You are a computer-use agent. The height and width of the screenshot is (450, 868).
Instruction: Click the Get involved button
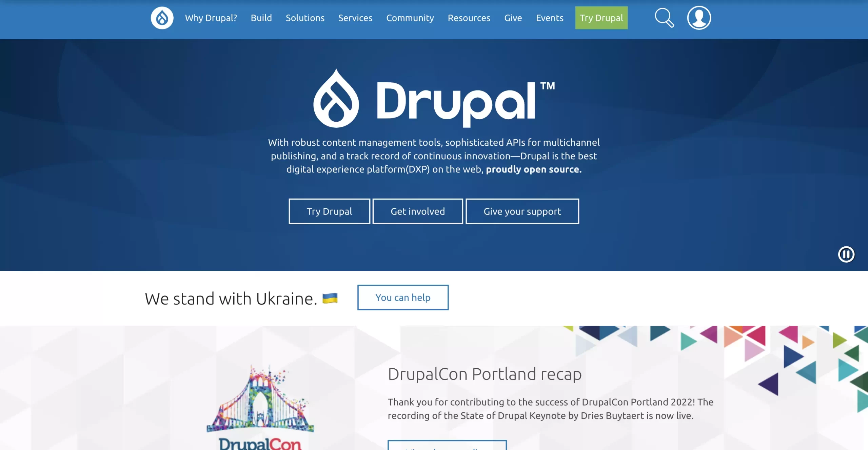click(417, 211)
